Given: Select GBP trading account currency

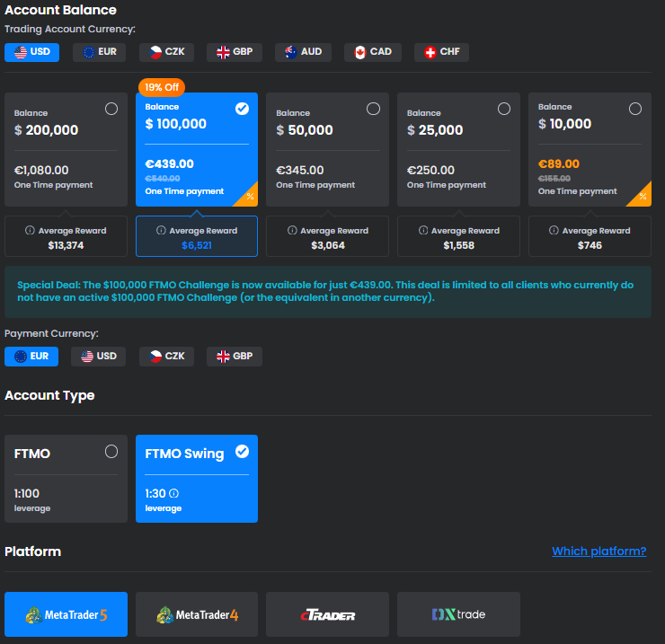Looking at the screenshot, I should click(235, 52).
